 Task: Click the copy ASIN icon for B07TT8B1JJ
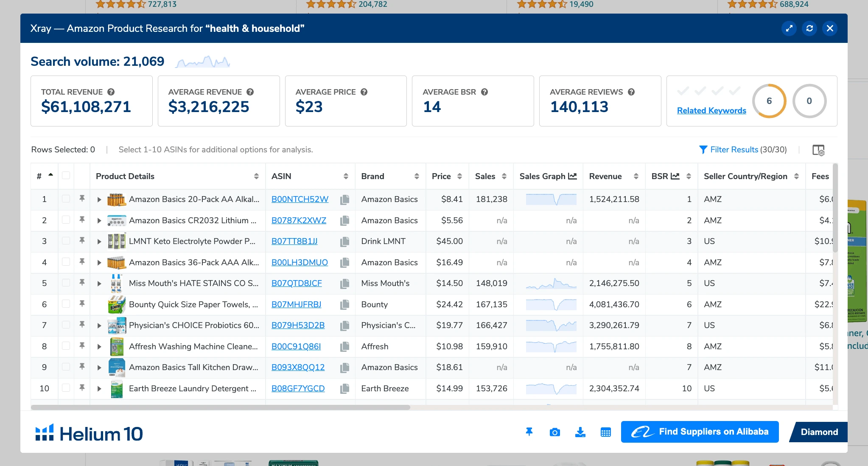343,241
